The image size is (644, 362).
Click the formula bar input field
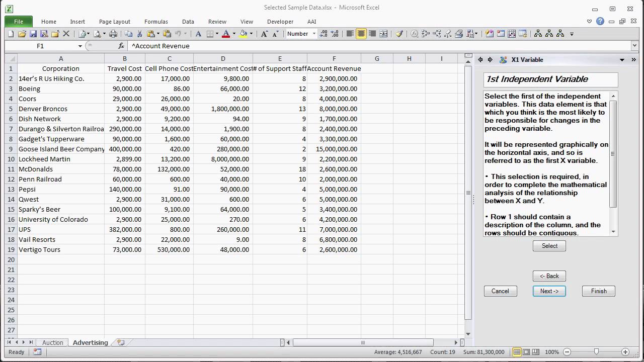(378, 46)
